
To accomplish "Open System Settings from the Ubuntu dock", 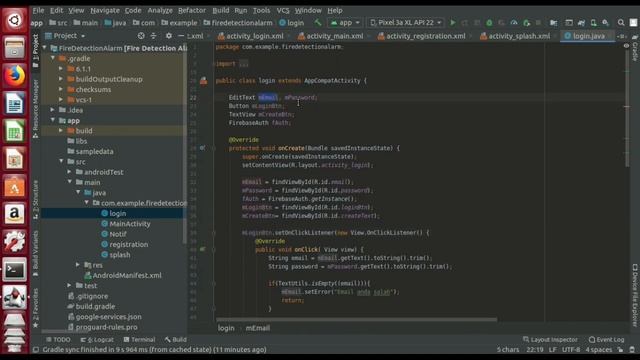I will [x=14, y=241].
